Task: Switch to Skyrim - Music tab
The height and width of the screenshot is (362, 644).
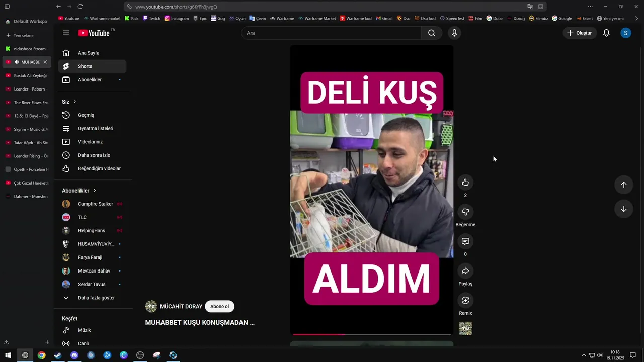Action: (26, 129)
